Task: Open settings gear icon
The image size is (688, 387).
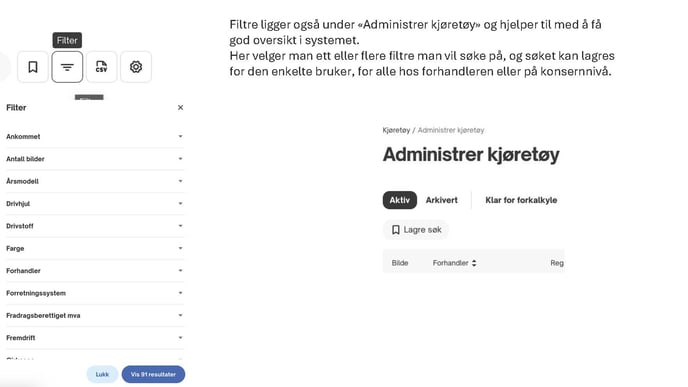Action: 136,67
